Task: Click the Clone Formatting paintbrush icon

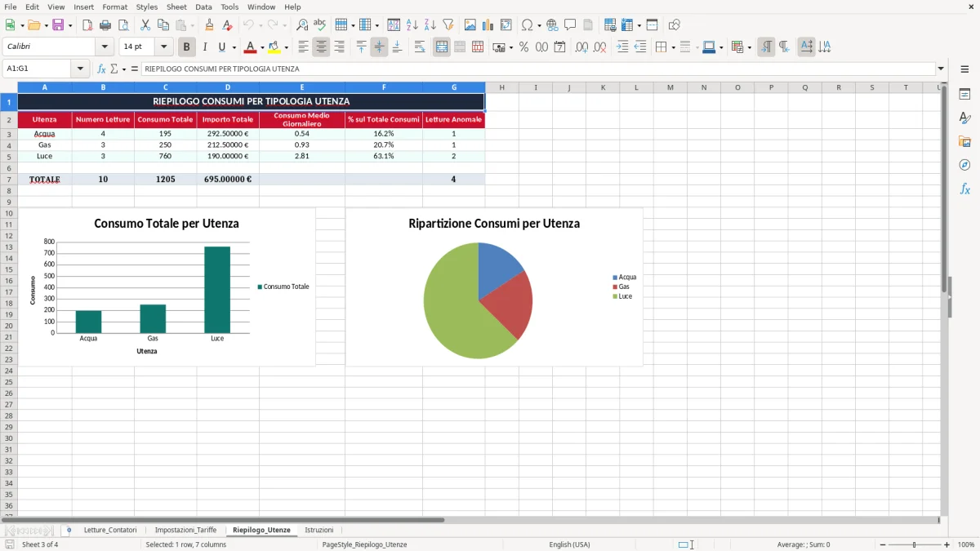Action: 209,25
